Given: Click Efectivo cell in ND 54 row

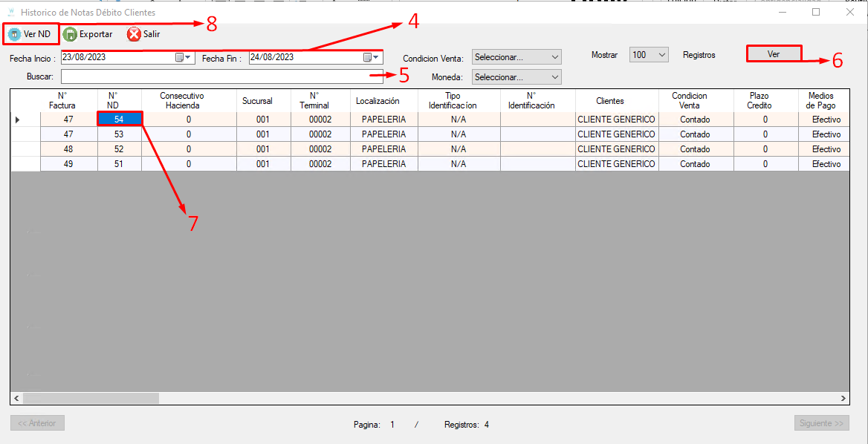Looking at the screenshot, I should coord(823,119).
